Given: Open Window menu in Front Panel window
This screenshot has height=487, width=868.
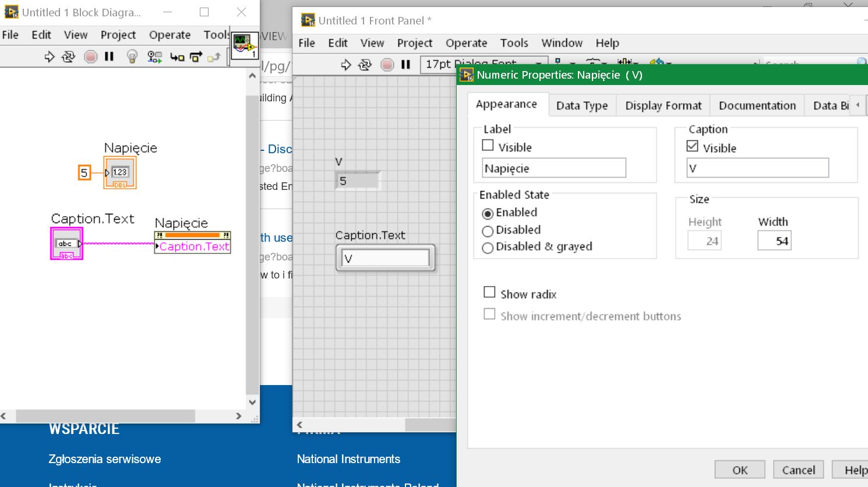Looking at the screenshot, I should click(x=562, y=43).
